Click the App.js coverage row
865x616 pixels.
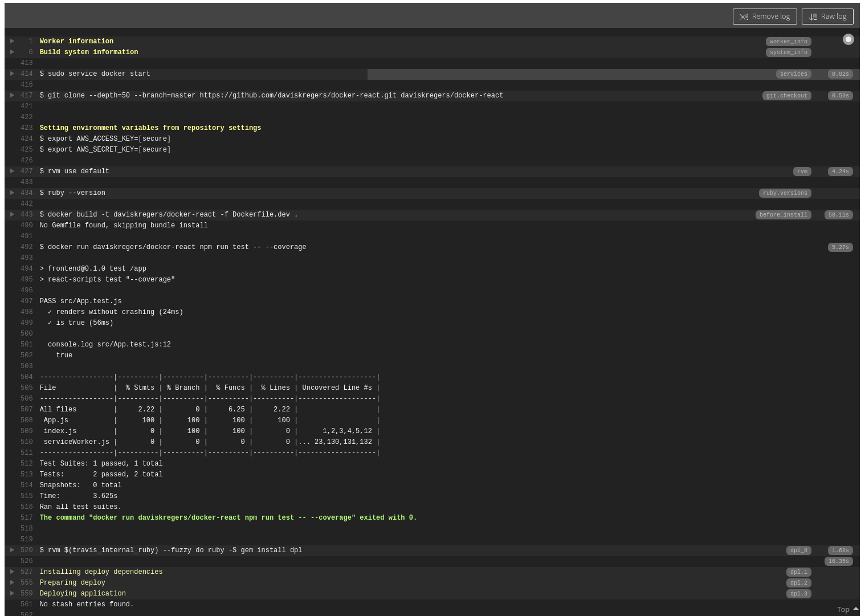click(210, 420)
